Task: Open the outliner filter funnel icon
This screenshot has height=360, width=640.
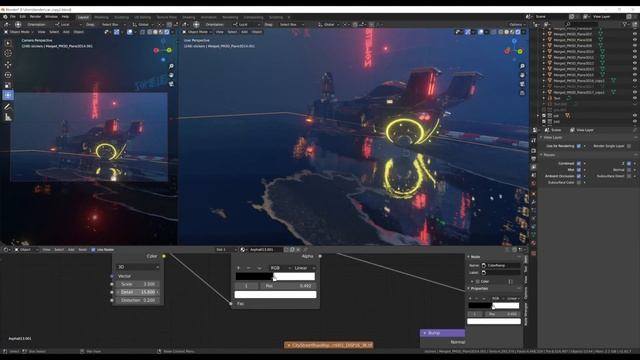Action: 624,24
